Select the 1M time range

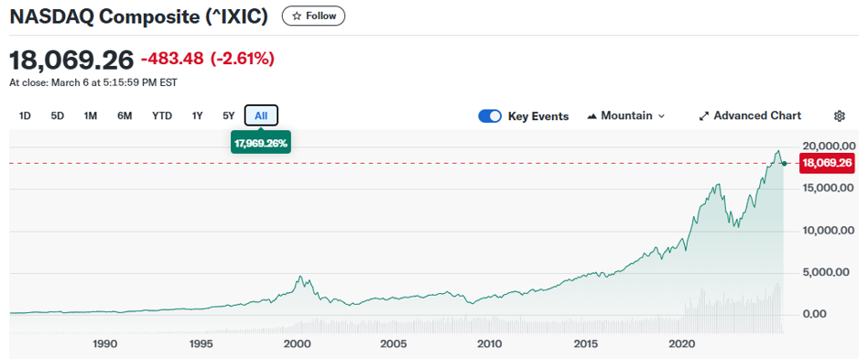pos(91,115)
